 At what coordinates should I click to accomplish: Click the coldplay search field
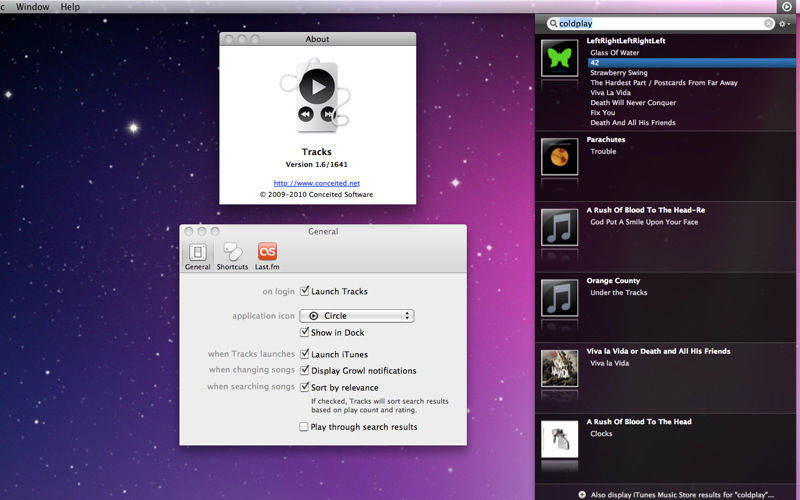click(660, 23)
